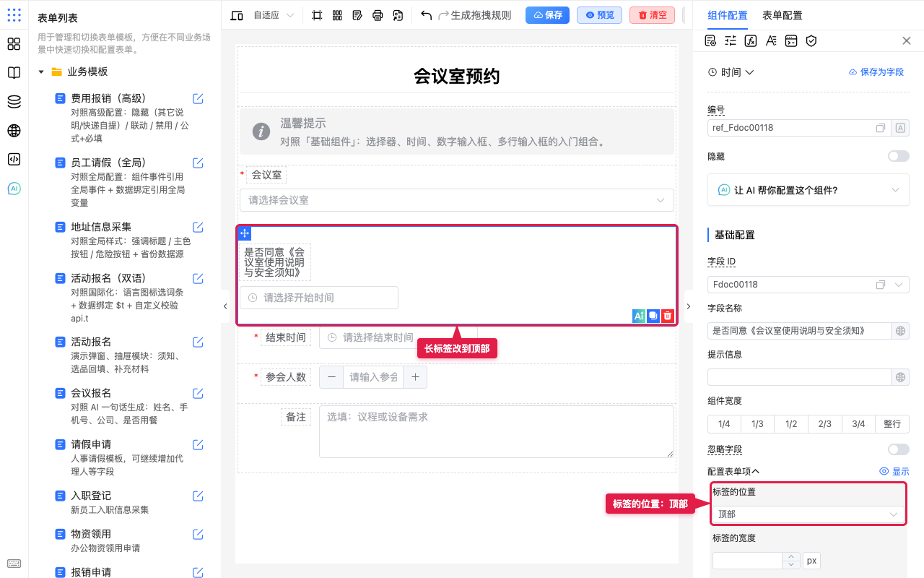The width and height of the screenshot is (924, 578).
Task: Click the console/event icon in the component config panel
Action: tap(791, 41)
